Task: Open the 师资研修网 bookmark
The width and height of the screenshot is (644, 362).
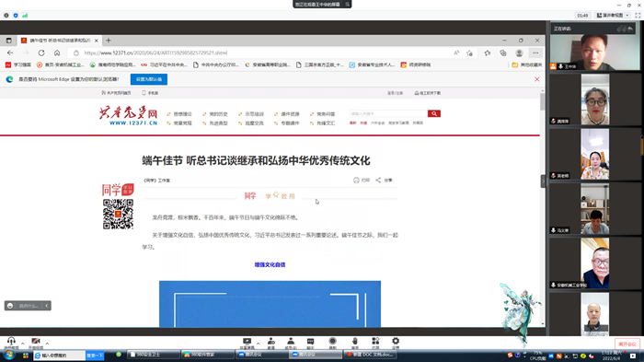Action: (x=416, y=64)
